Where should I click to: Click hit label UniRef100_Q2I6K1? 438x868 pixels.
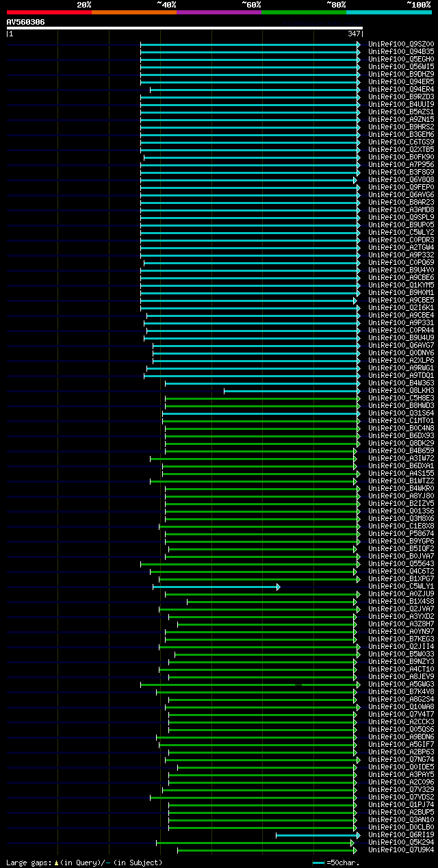401,307
